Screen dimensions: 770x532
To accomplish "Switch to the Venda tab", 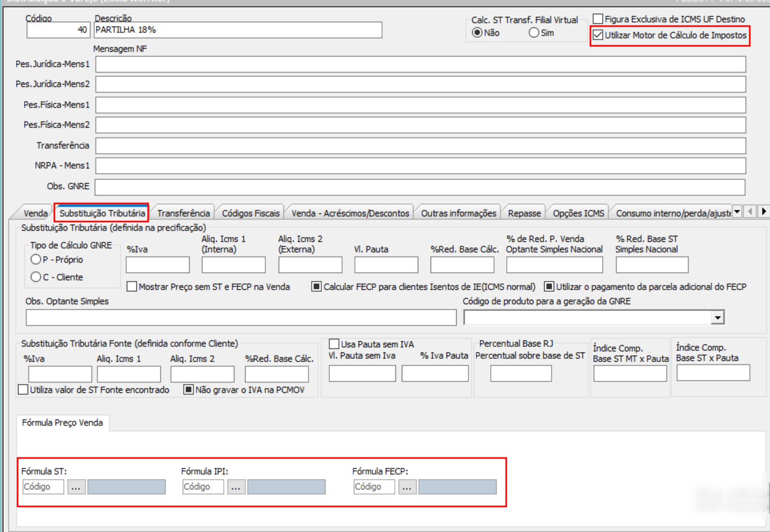I will (35, 213).
